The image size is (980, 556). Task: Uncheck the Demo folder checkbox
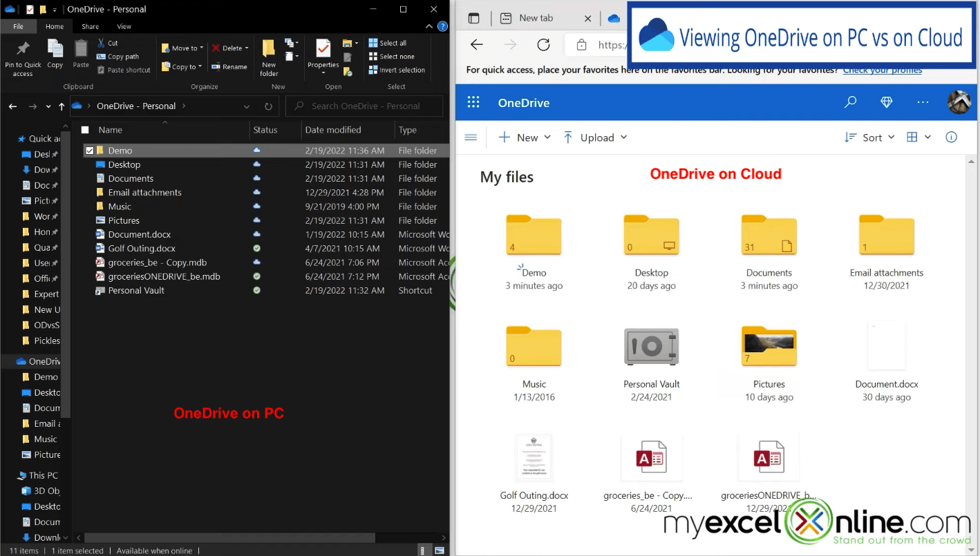(x=90, y=151)
